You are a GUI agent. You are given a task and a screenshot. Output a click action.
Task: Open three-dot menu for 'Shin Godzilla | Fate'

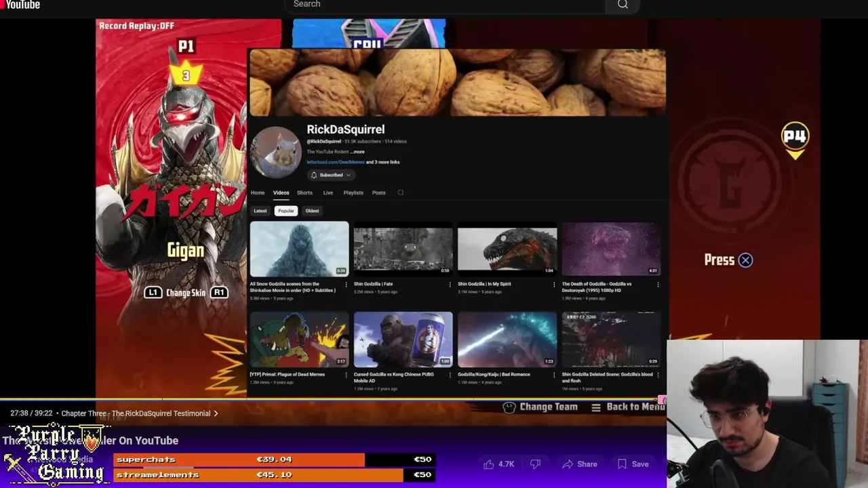450,285
